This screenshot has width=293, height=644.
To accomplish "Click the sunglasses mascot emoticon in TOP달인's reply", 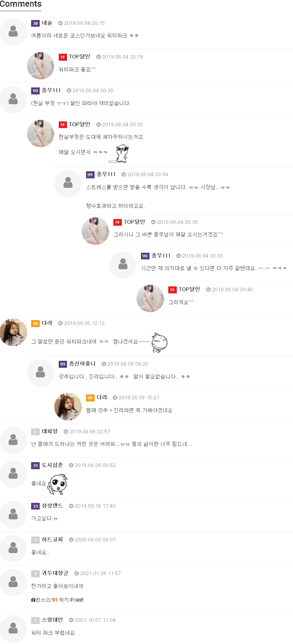I will point(121,153).
